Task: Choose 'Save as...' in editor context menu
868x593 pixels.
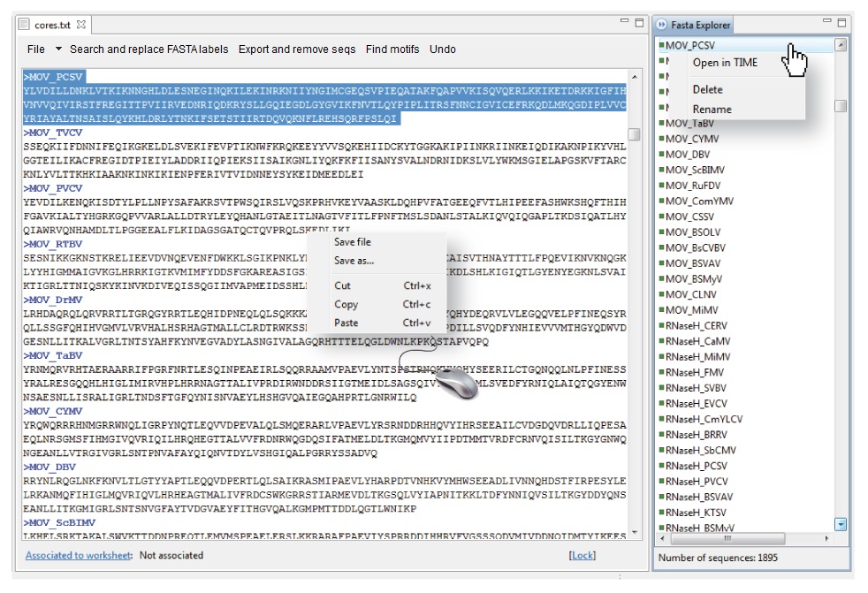Action: point(354,261)
